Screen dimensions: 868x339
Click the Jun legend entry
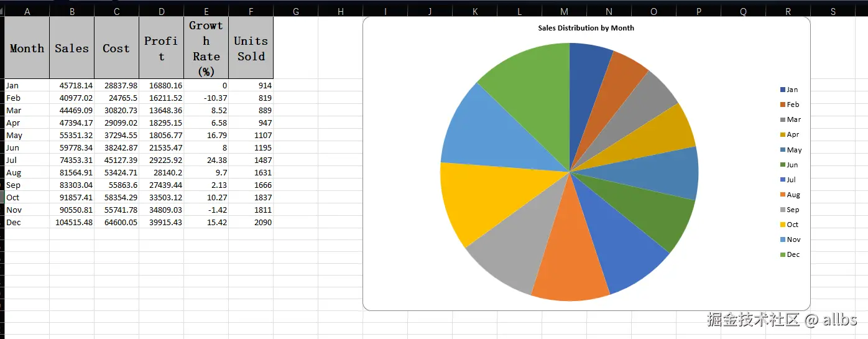tap(789, 165)
